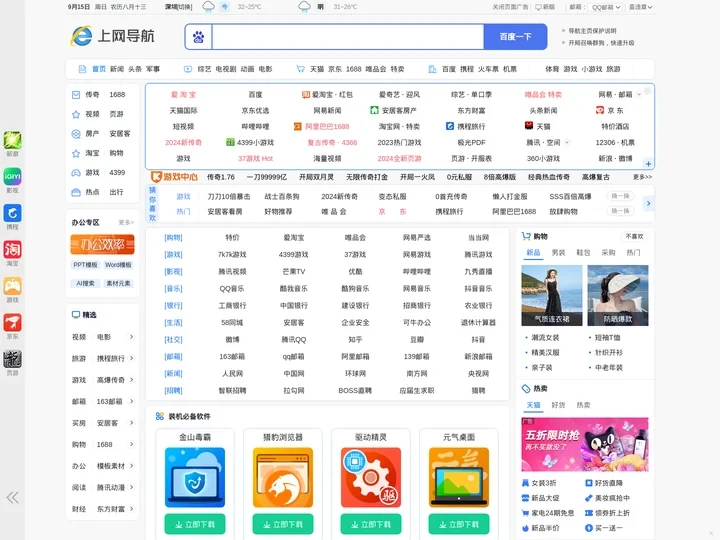Image resolution: width=720 pixels, height=540 pixels.
Task: Open 气质连衣裙 product thumbnail
Action: coord(552,295)
